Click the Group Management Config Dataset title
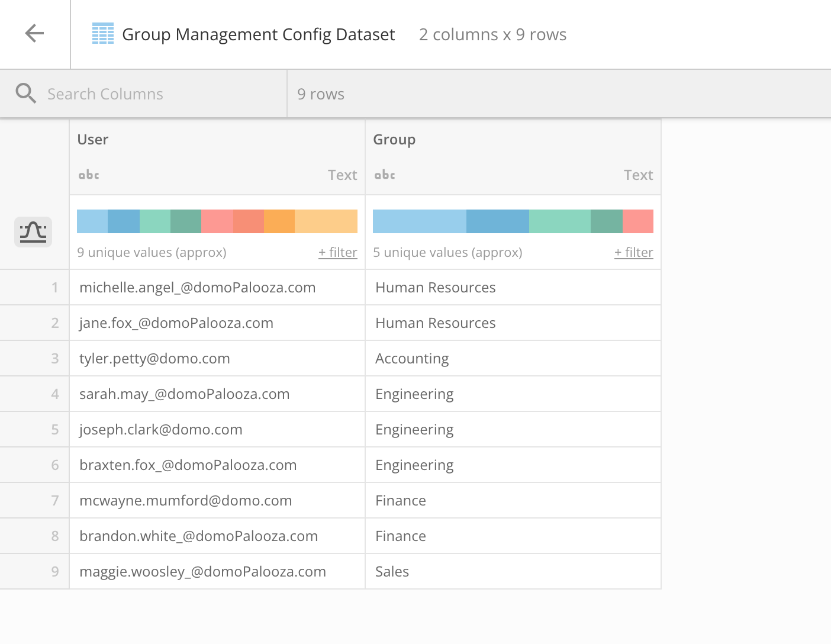 pyautogui.click(x=258, y=34)
